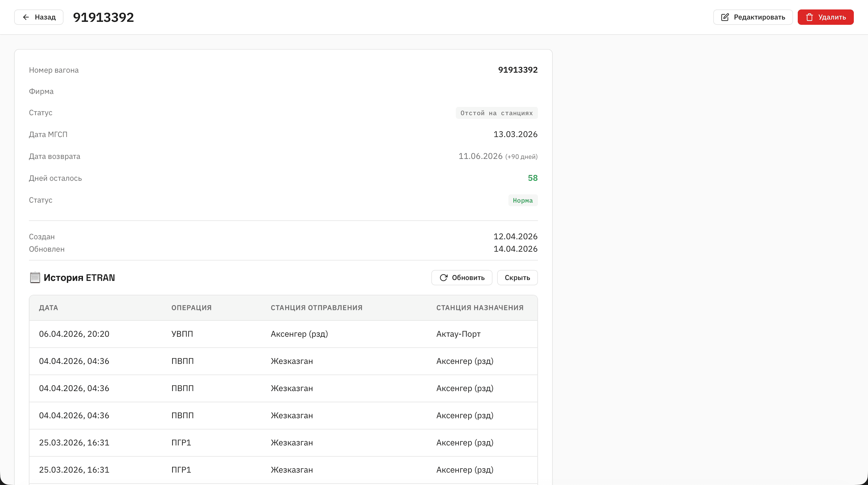Click the Станция отправления column header
The image size is (868, 485).
pos(316,308)
